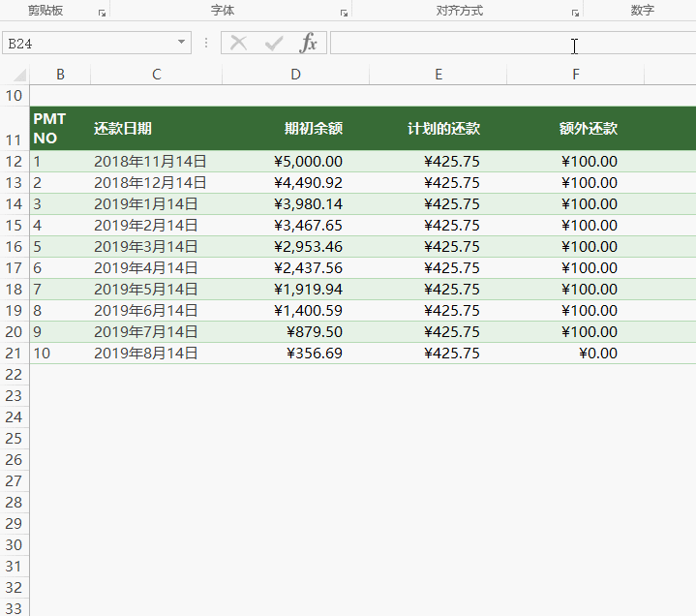696x616 pixels.
Task: Select the date cell 2018年12月14日
Action: (x=156, y=182)
